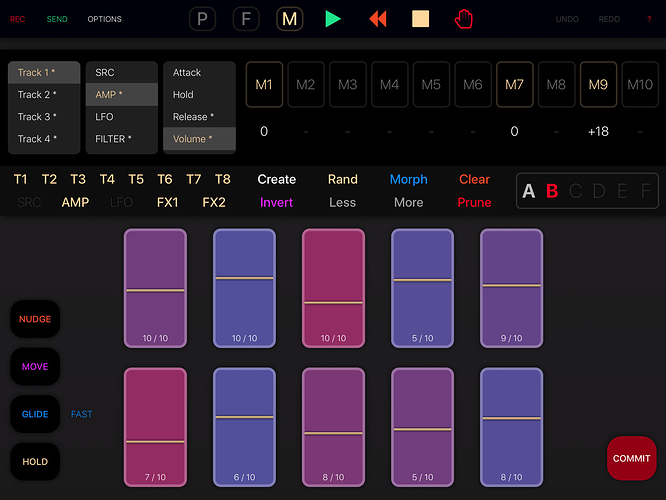Click the Morph action
The height and width of the screenshot is (500, 666).
(408, 180)
